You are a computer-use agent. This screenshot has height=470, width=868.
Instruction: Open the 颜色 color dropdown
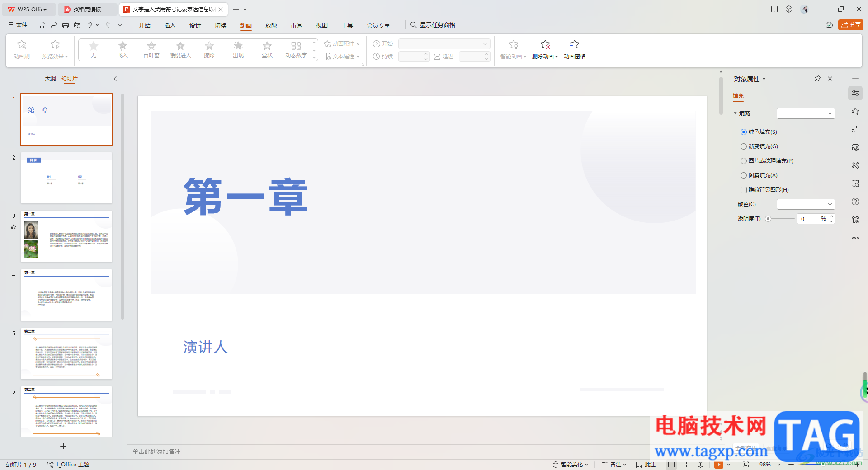(806, 204)
